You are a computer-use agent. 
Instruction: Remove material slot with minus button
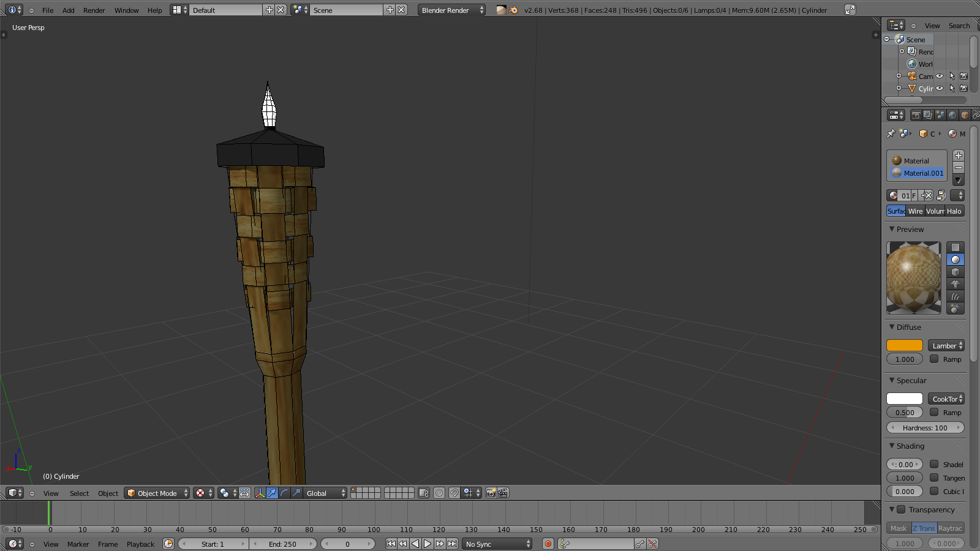point(959,168)
